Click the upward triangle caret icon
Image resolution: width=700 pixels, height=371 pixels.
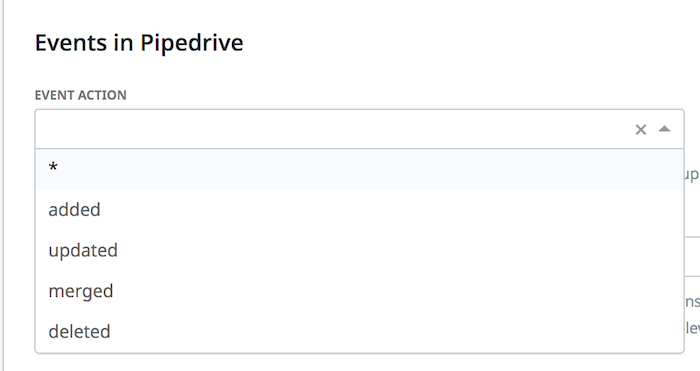click(x=664, y=129)
